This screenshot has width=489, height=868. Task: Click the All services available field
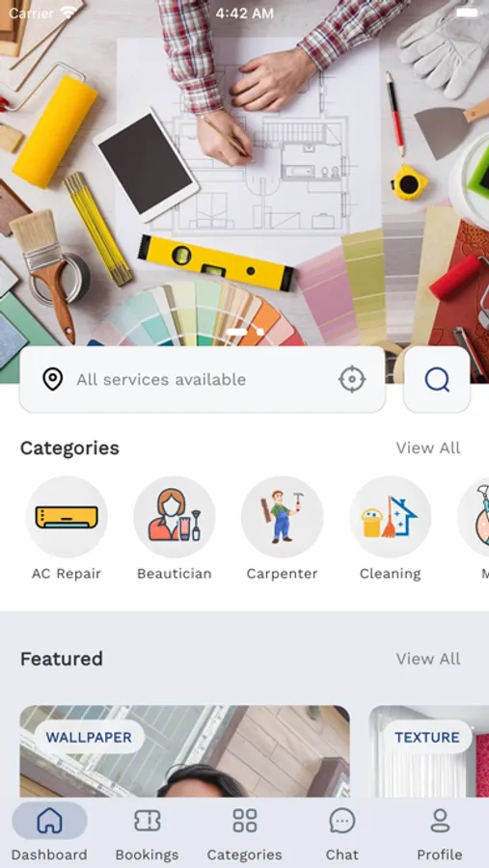(x=203, y=380)
